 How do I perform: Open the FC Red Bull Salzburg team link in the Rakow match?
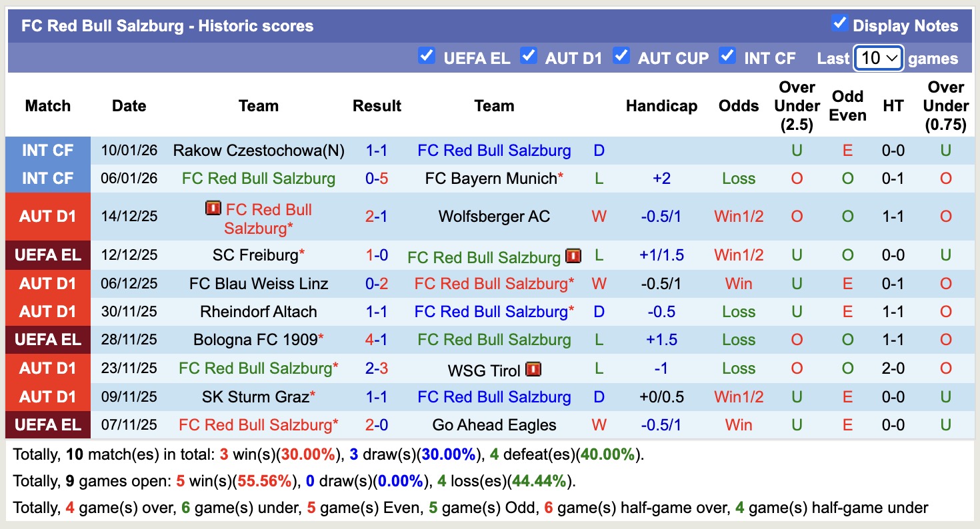[x=493, y=150]
